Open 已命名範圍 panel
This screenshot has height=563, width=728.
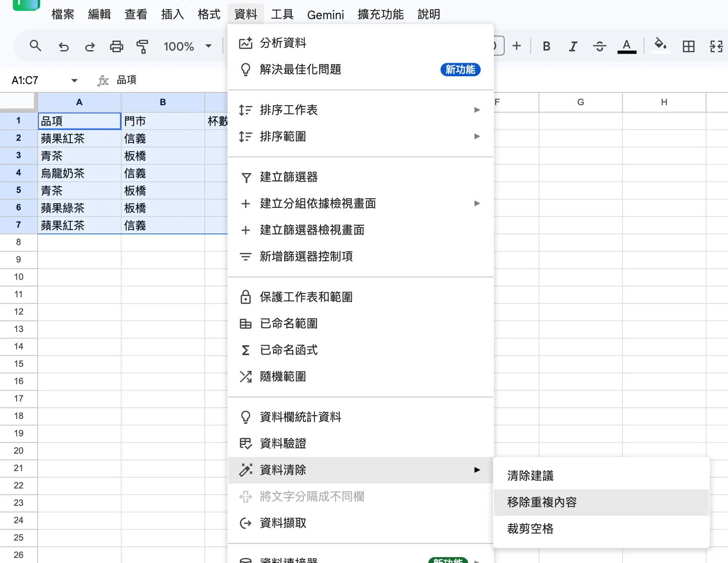pos(360,324)
